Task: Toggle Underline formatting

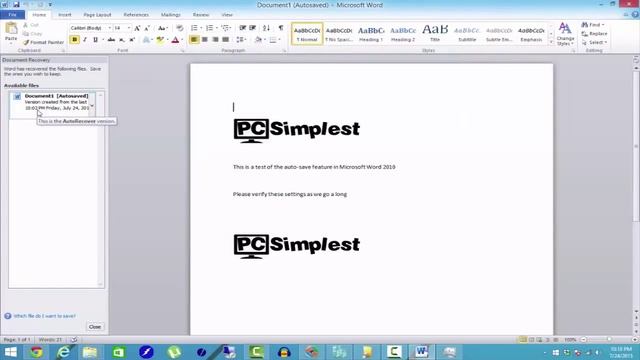Action: 95,40
